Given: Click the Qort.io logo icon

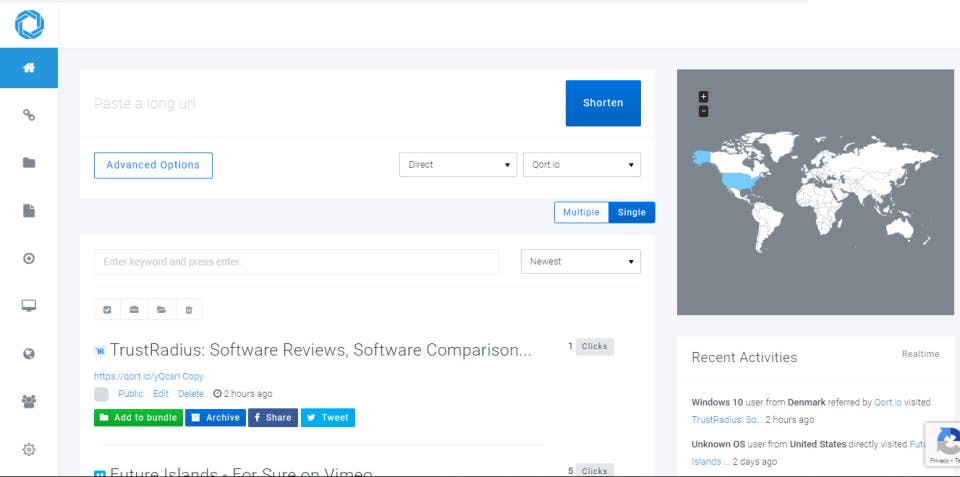Looking at the screenshot, I should tap(29, 25).
